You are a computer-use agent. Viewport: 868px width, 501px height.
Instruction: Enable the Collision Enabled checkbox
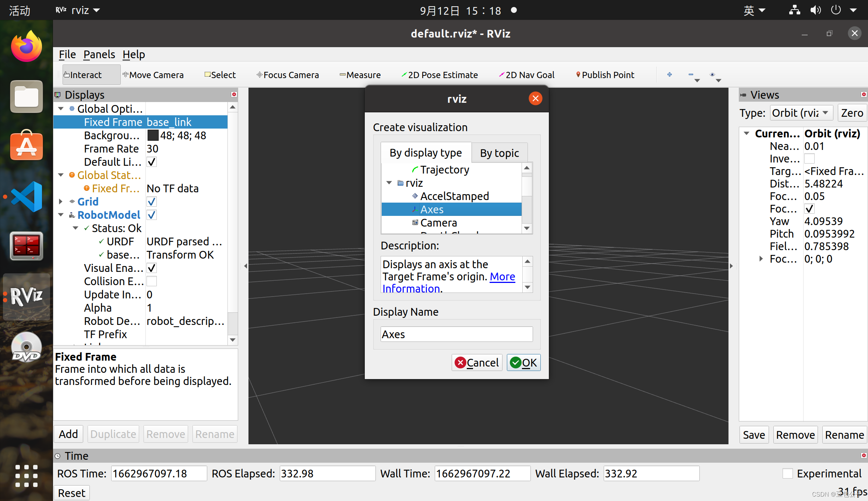[x=152, y=281]
